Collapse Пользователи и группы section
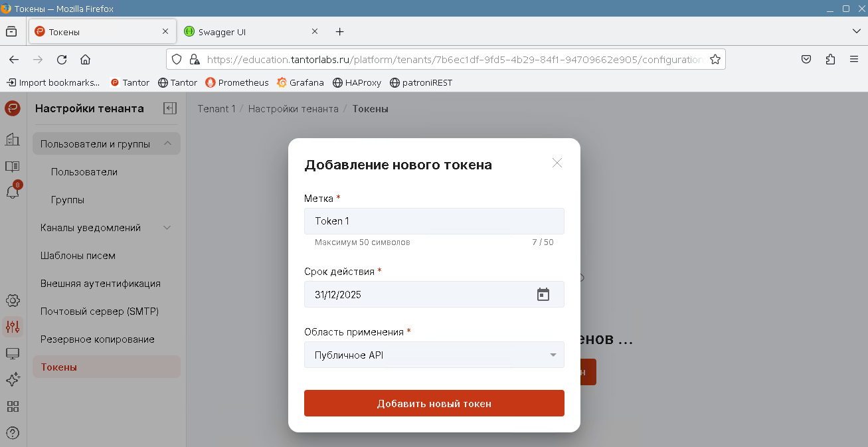 pos(167,143)
